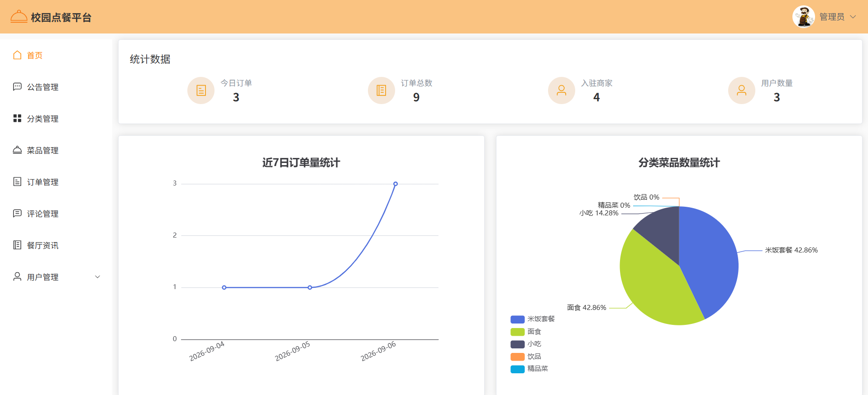Click the 2026-09-04 data point on line chart

[x=224, y=287]
